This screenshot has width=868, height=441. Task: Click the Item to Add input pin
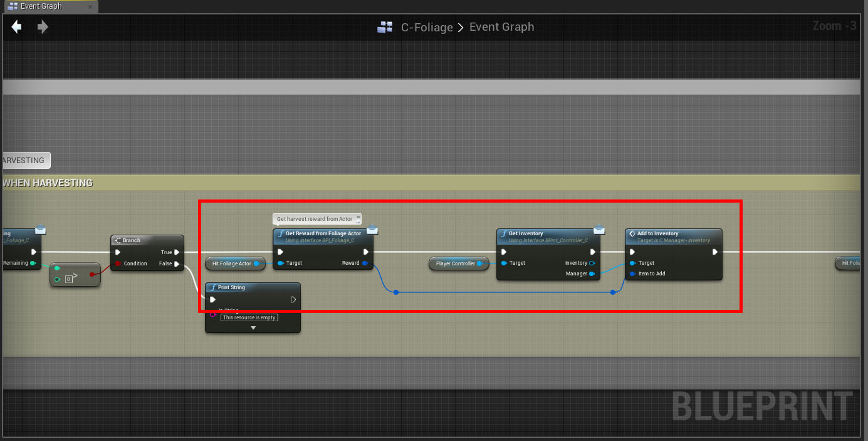tap(632, 274)
